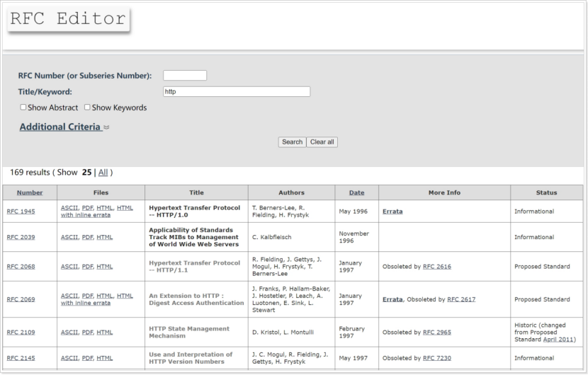Screen dimensions: 588x375
Task: Open Errata link for RFC 1945
Action: point(392,212)
